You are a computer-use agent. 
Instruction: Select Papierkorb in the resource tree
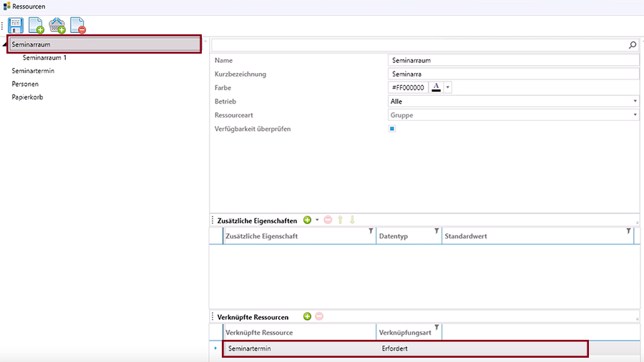pos(27,97)
